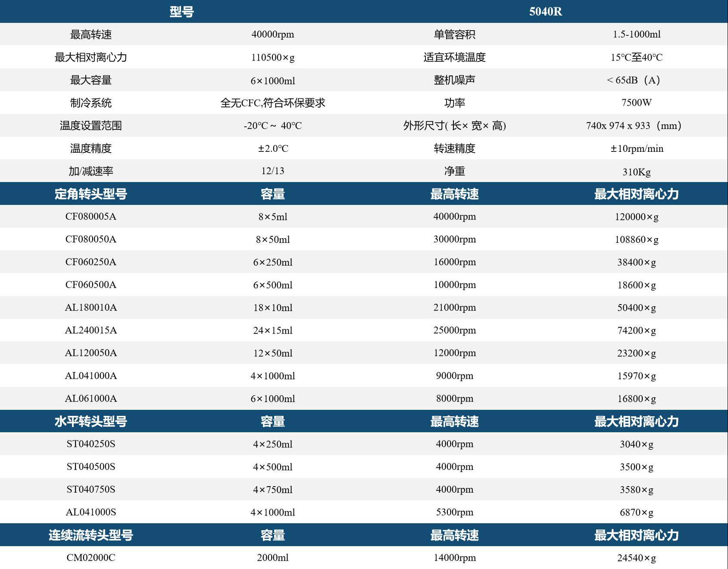The height and width of the screenshot is (569, 728).
Task: Click the 整机噪声 label cell
Action: tap(454, 80)
